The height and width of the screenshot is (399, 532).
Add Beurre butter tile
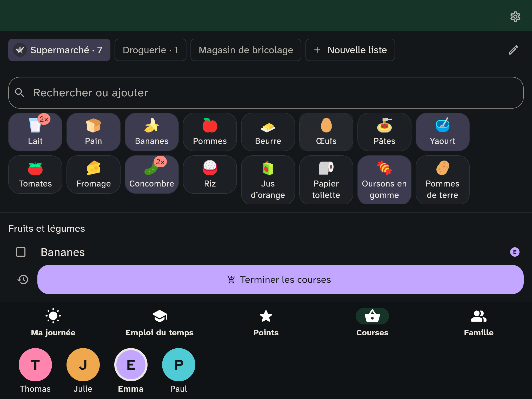268,132
